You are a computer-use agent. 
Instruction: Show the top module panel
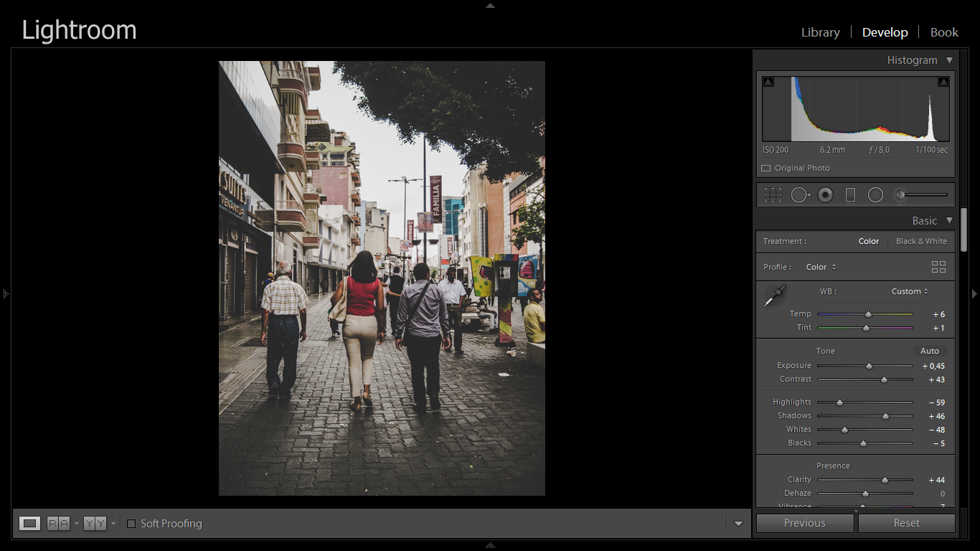click(x=490, y=5)
